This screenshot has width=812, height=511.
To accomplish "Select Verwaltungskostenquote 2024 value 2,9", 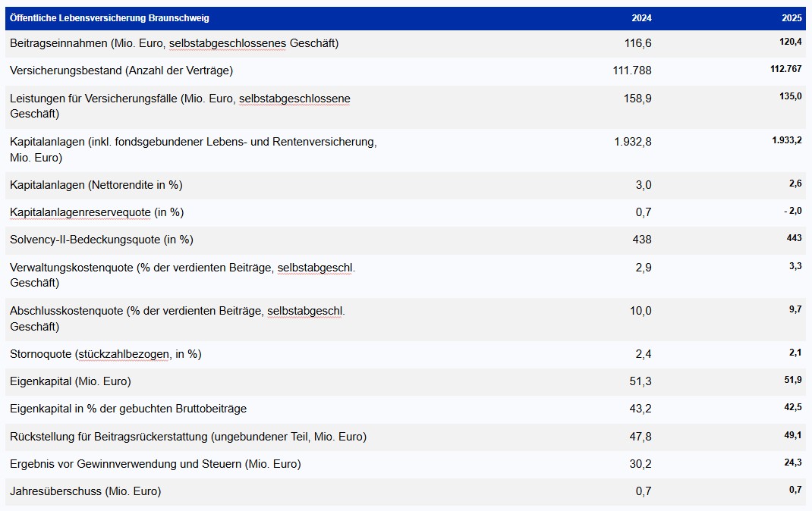I will [644, 268].
